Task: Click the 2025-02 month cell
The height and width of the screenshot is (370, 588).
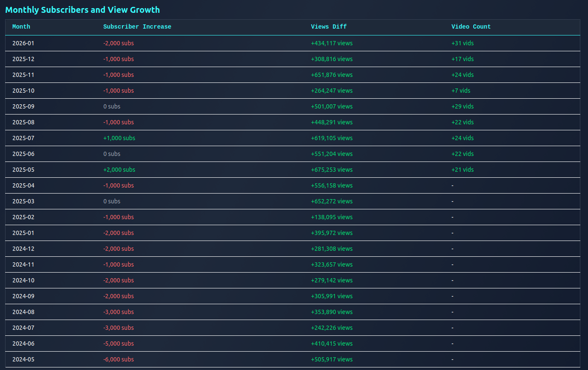Action: (x=23, y=217)
